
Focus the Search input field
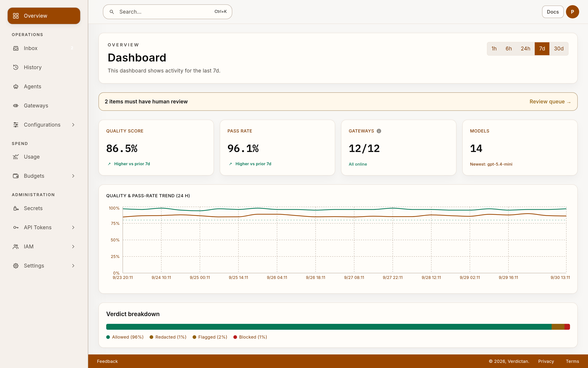pyautogui.click(x=167, y=12)
